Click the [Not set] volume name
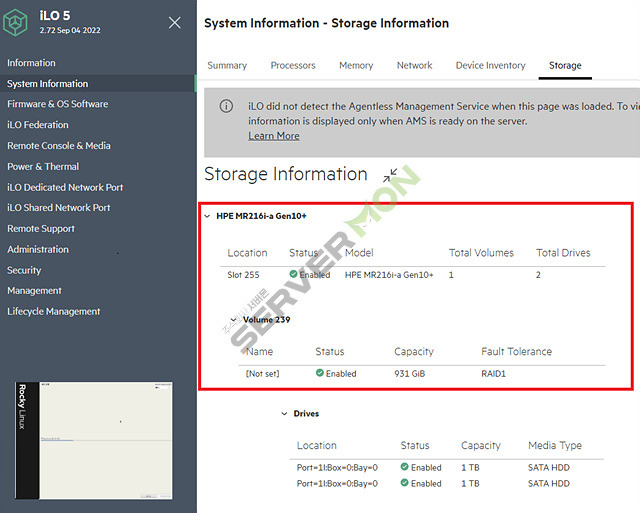This screenshot has width=640, height=513. (x=262, y=373)
